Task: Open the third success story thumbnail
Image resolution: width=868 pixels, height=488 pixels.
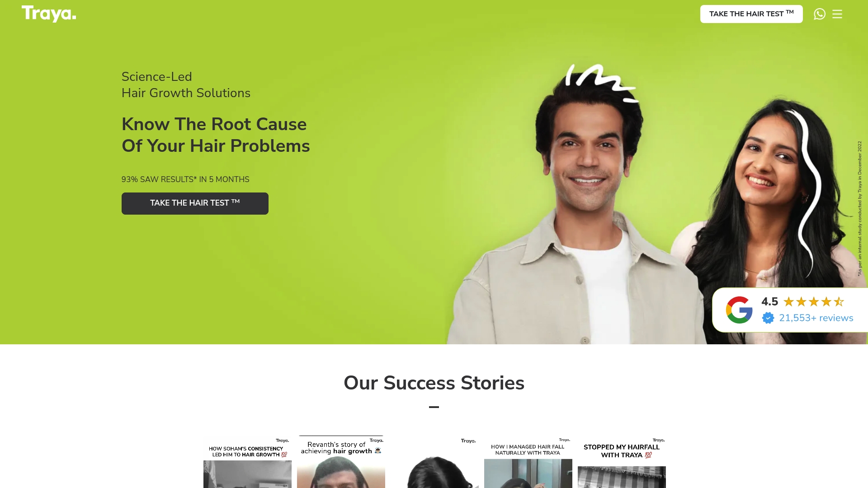Action: 434,462
